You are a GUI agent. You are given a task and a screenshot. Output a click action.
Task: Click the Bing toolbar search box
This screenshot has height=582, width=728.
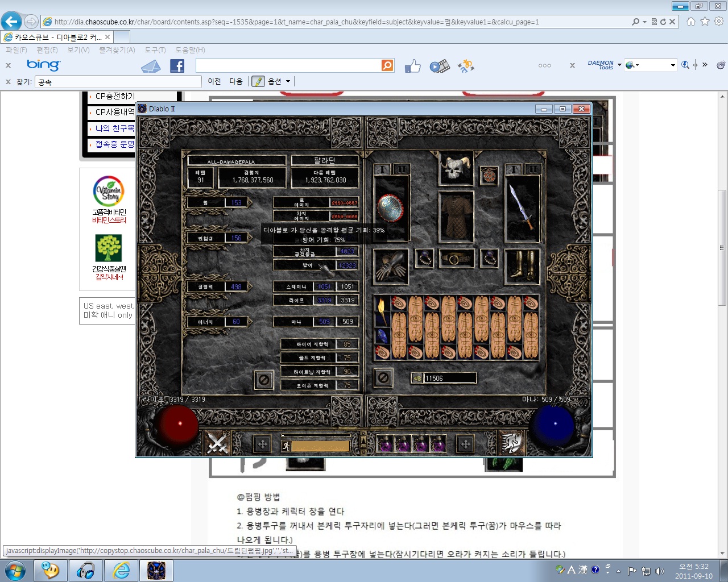tap(288, 65)
